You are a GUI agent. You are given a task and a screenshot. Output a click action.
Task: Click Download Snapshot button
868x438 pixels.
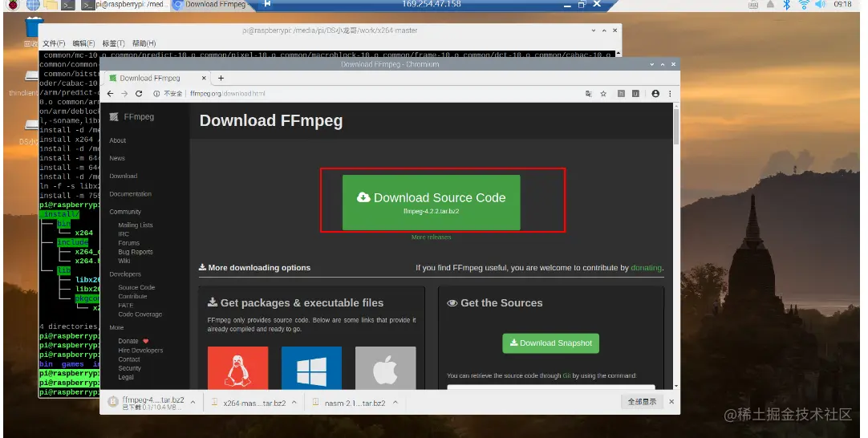point(551,343)
